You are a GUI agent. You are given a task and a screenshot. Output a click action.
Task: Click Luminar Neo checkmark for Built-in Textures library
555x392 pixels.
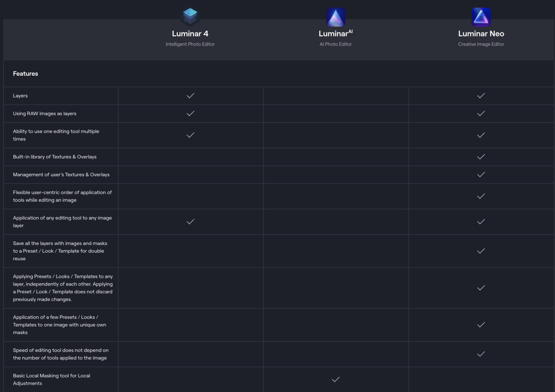click(x=481, y=157)
